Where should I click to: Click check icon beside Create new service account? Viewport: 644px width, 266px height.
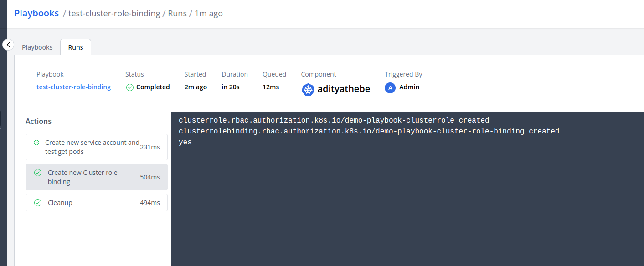coord(36,143)
